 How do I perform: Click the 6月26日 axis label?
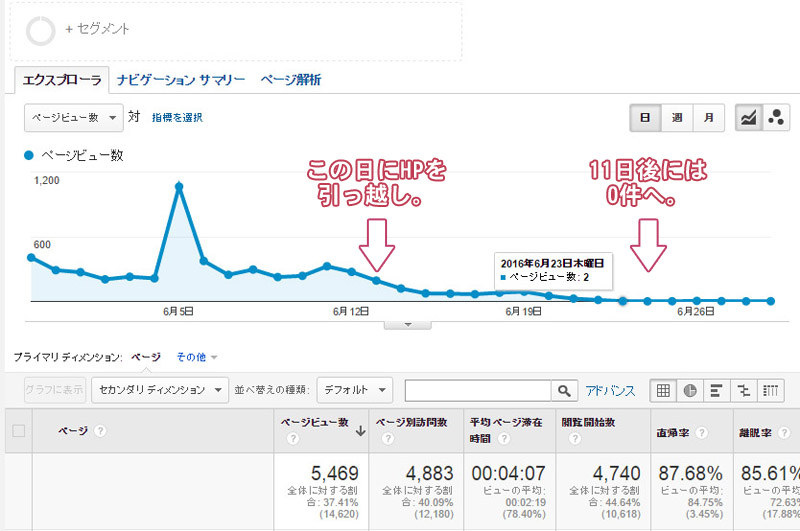[x=695, y=311]
